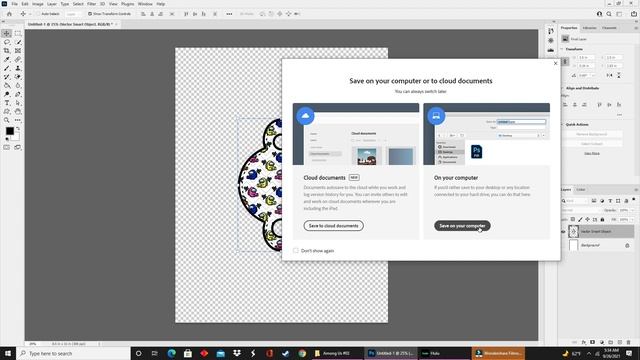Select the Zoom tool in the toolbox
Image resolution: width=640 pixels, height=360 pixels.
click(7, 120)
